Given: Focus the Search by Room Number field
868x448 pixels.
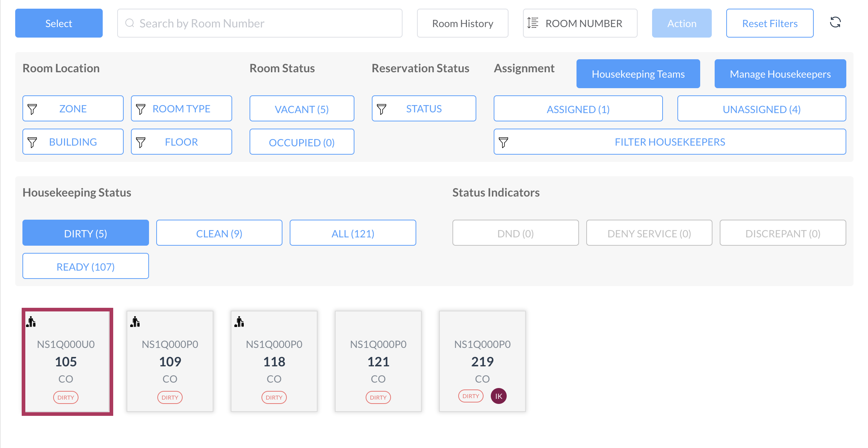Looking at the screenshot, I should coord(268,23).
